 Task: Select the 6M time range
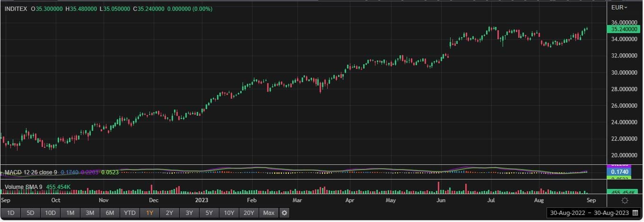pyautogui.click(x=110, y=213)
